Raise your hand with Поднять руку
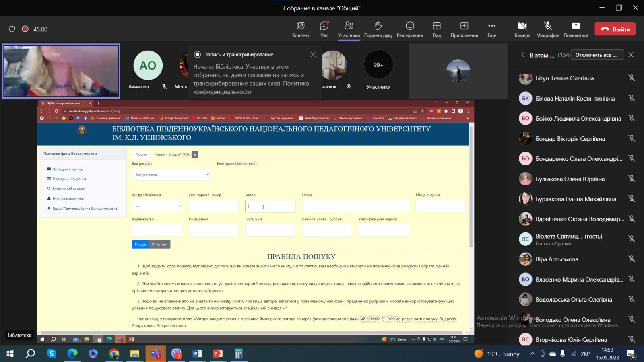Screen dimensions: 644x362 coord(378,29)
